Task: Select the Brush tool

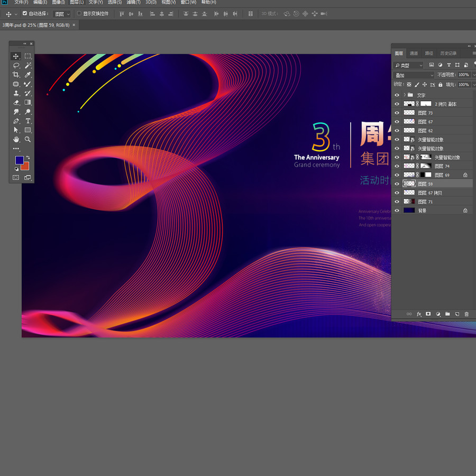Action: (x=28, y=84)
